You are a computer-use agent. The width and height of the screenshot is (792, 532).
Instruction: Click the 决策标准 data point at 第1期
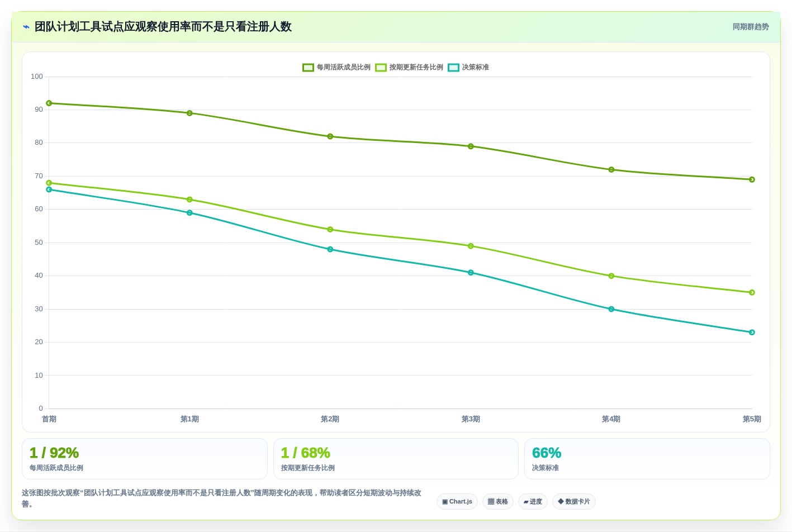click(189, 213)
